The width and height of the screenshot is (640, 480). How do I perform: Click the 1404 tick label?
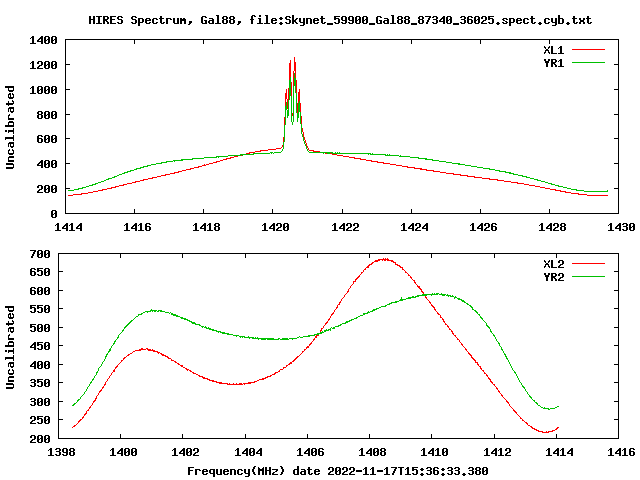tap(248, 452)
